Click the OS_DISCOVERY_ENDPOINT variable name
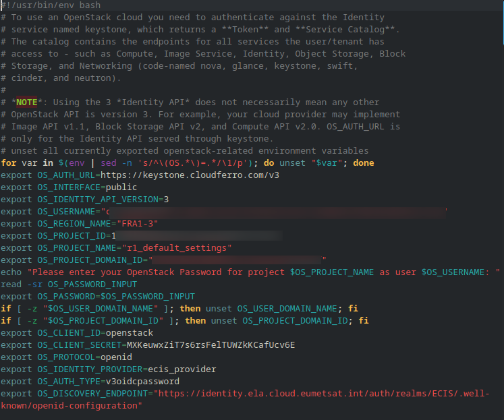The image size is (504, 420). 92,394
